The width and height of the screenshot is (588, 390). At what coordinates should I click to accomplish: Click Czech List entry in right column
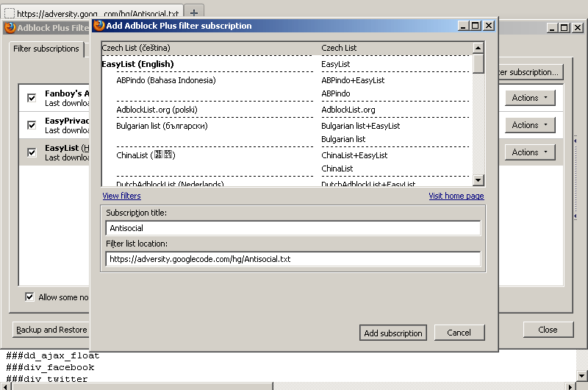pyautogui.click(x=339, y=48)
